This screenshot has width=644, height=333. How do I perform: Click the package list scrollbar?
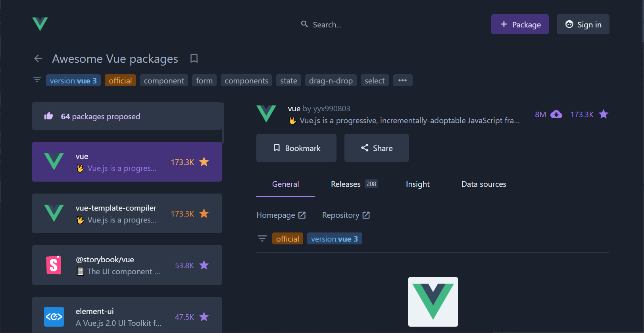pos(223,123)
